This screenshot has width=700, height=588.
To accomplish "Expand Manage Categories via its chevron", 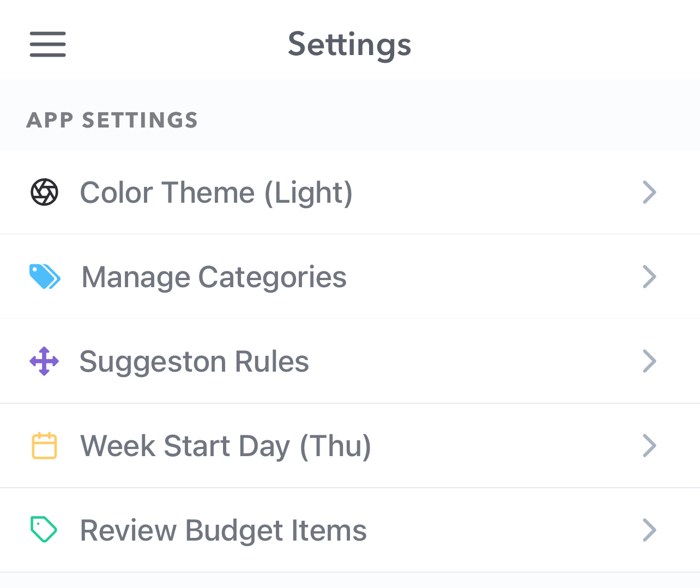I will (650, 276).
